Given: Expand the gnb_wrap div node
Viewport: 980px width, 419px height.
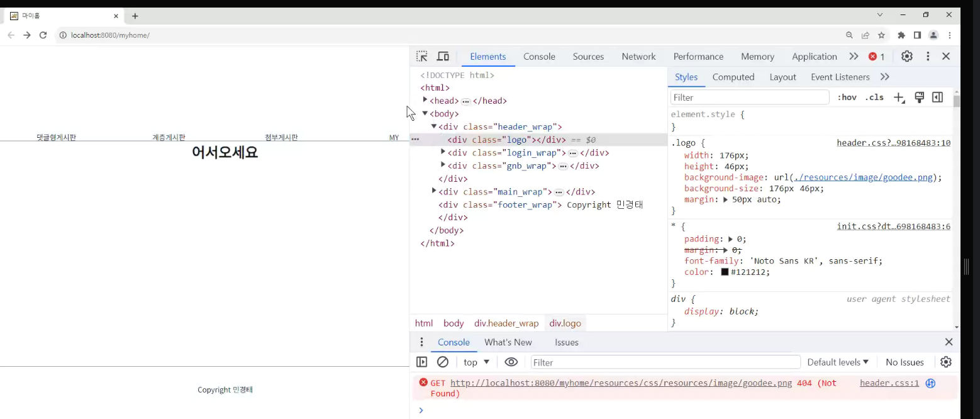Looking at the screenshot, I should (443, 165).
